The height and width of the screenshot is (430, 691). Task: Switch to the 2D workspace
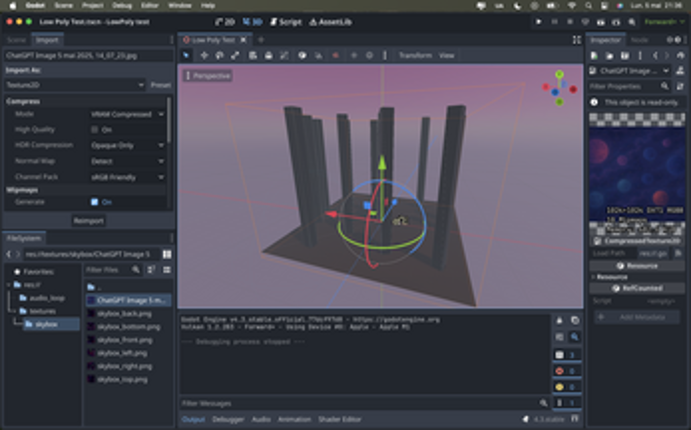tap(226, 20)
